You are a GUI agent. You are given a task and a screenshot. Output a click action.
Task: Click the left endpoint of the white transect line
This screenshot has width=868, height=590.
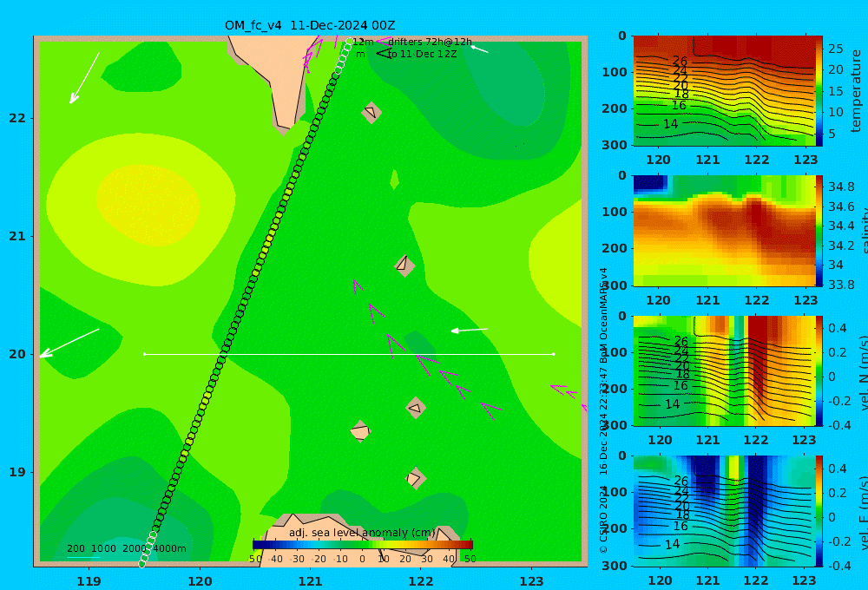tap(144, 354)
